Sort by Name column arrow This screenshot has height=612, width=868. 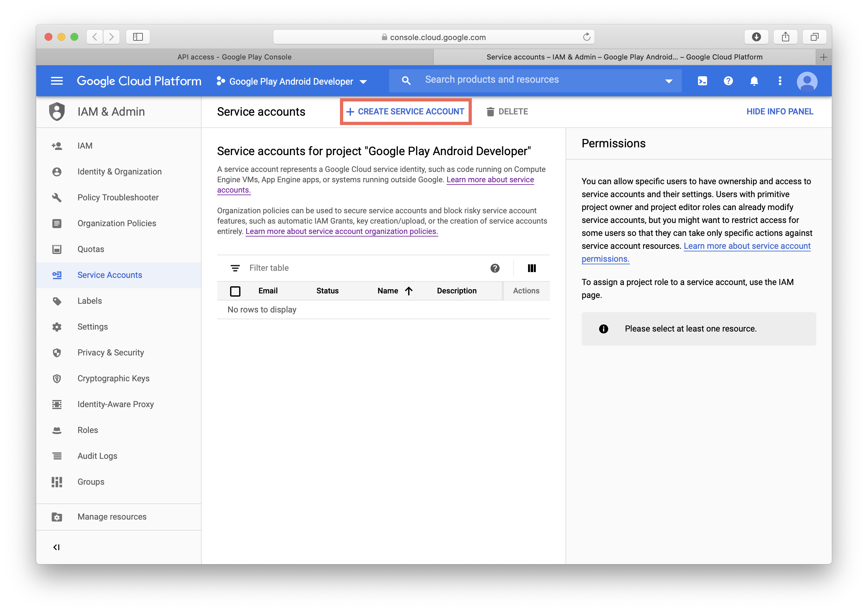click(409, 291)
